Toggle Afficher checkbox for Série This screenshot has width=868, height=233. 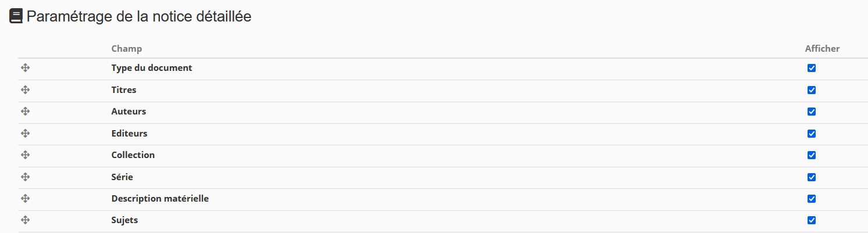(812, 177)
